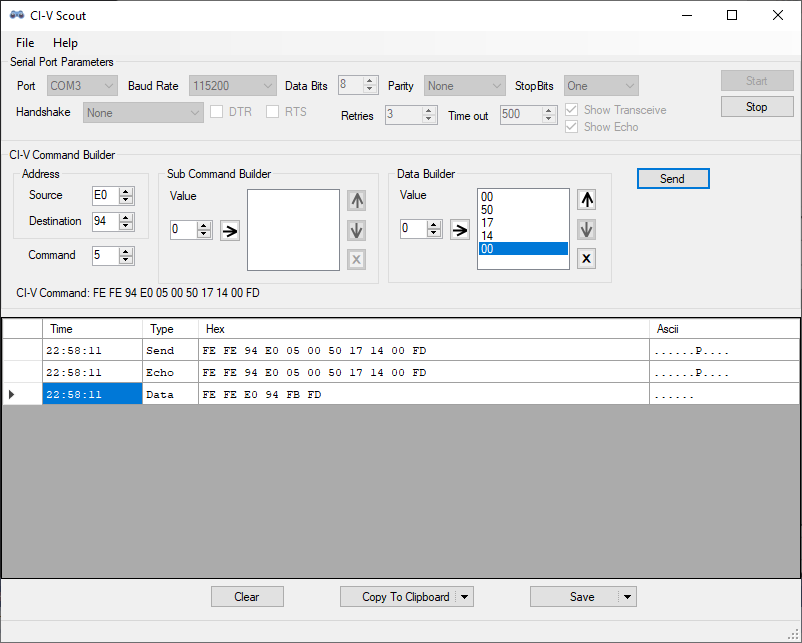This screenshot has height=643, width=802.
Task: Open the Port COM3 dropdown
Action: 82,86
